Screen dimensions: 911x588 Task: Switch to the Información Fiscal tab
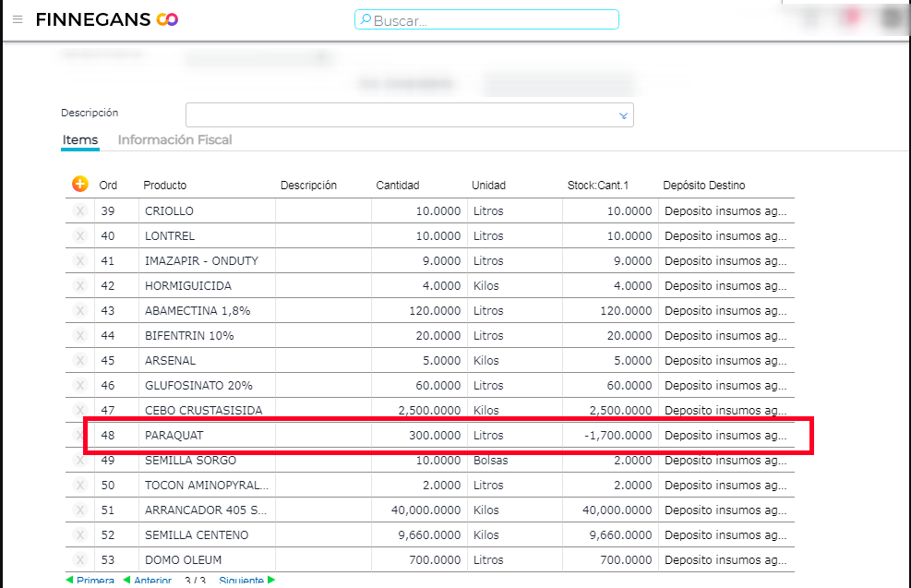coord(174,140)
